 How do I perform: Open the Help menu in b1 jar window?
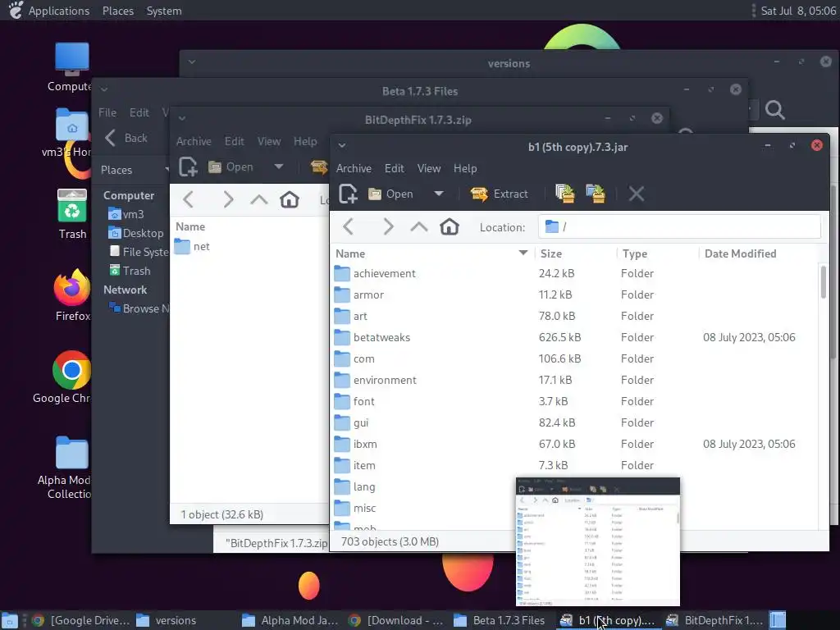point(465,168)
